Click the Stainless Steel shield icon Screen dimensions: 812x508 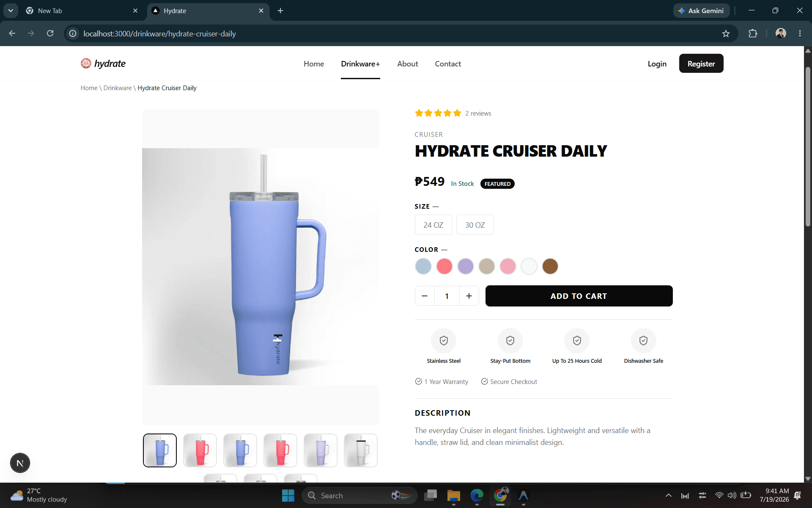pos(444,341)
